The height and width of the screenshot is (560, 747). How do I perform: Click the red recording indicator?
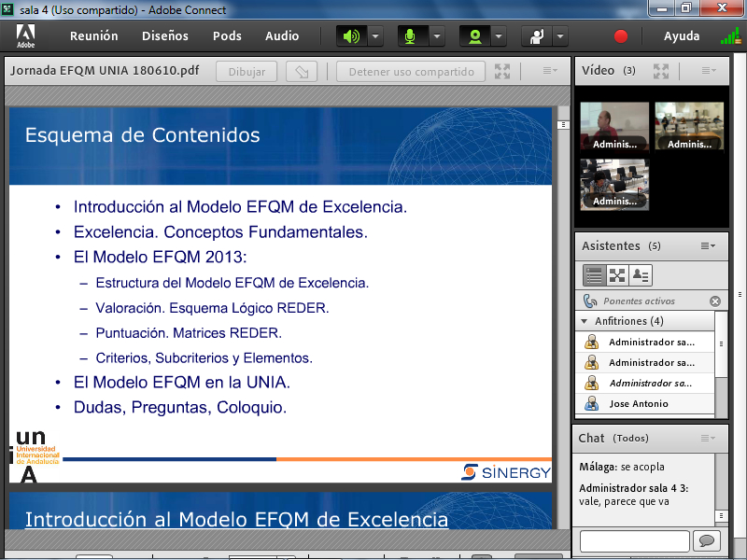tap(620, 36)
